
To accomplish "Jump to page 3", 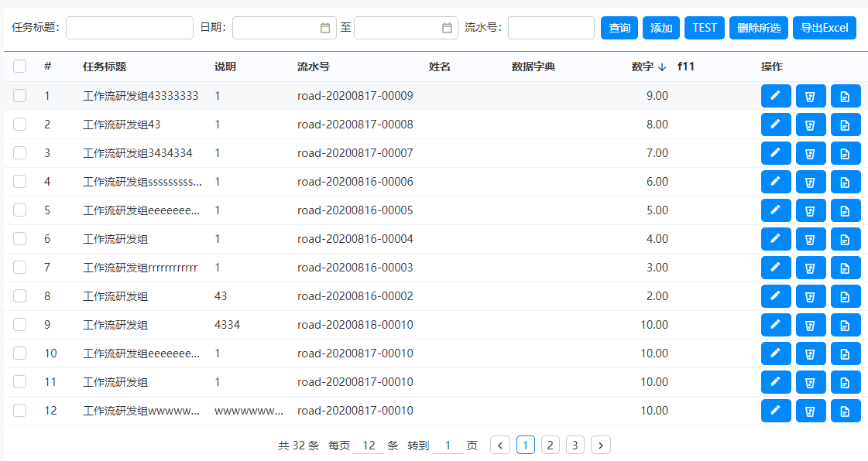I will pos(575,445).
